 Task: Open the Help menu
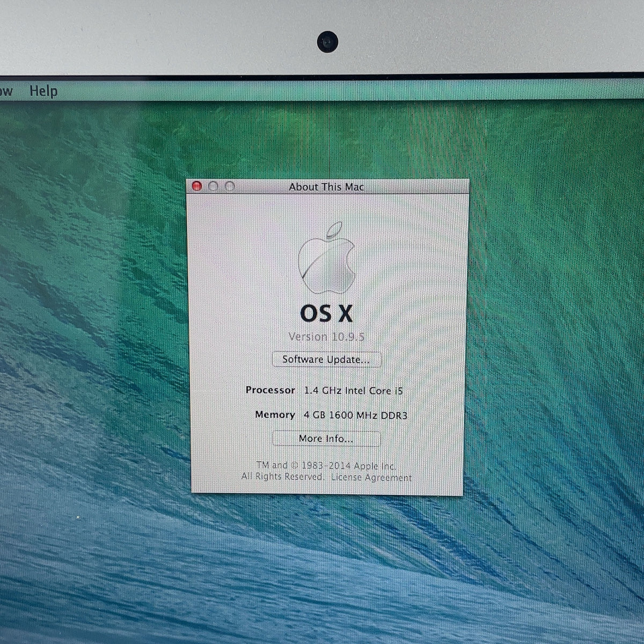click(x=43, y=91)
